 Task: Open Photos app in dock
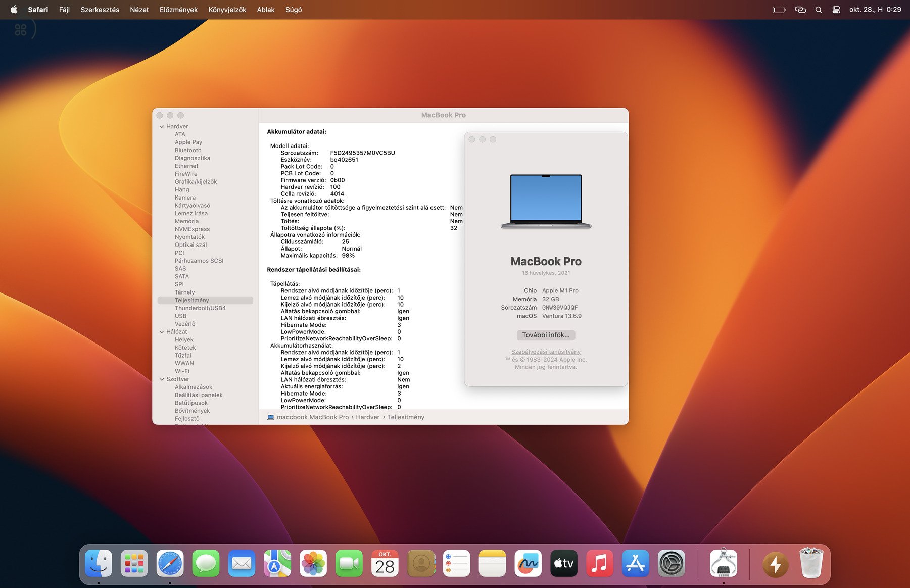tap(313, 563)
